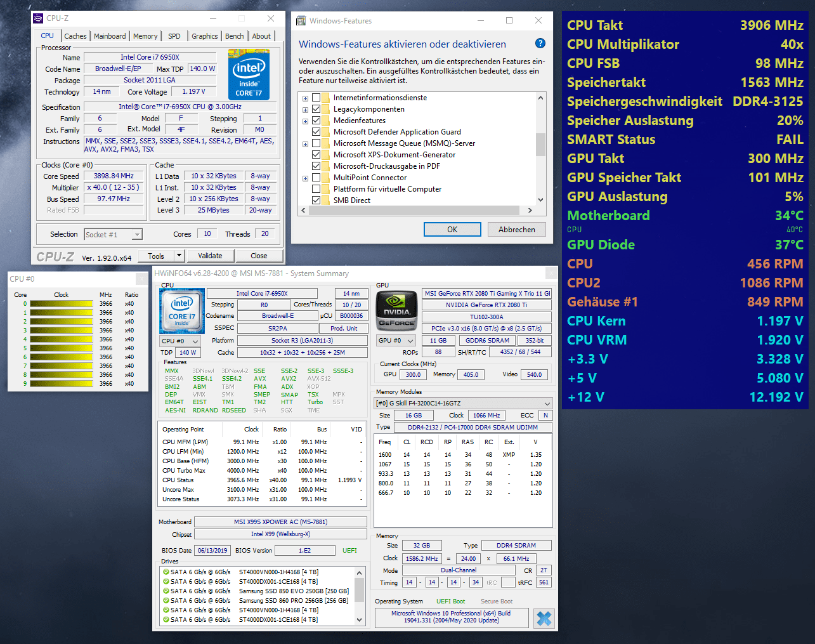Click the Windows-Features title bar icon

tap(301, 21)
